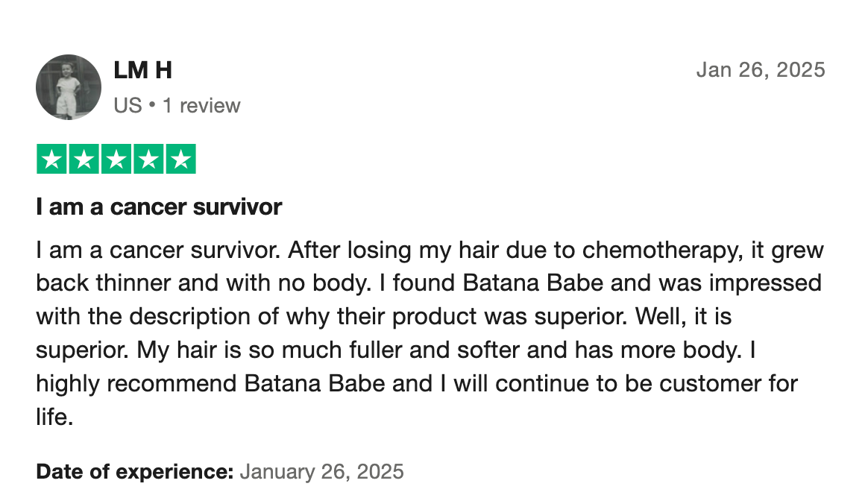Click the "Date of experience:" label
Screen dimensions: 868x501
point(135,471)
